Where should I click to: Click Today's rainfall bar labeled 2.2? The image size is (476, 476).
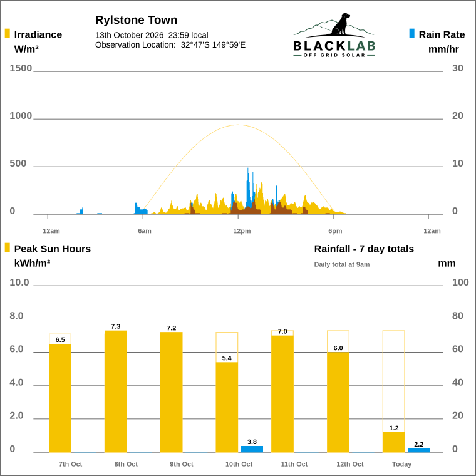click(x=418, y=450)
